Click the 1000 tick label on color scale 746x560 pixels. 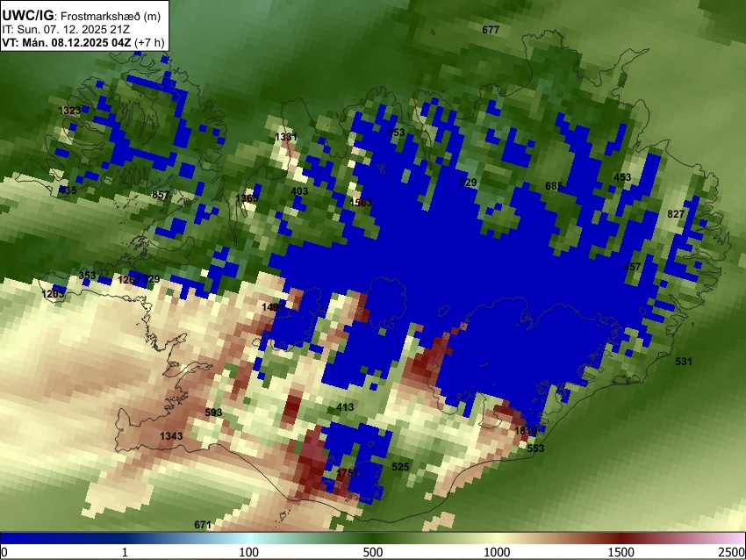point(497,552)
